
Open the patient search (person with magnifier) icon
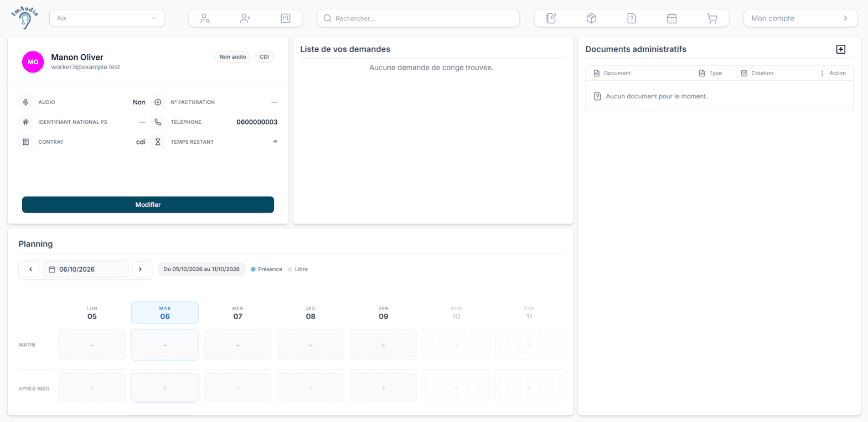(205, 18)
